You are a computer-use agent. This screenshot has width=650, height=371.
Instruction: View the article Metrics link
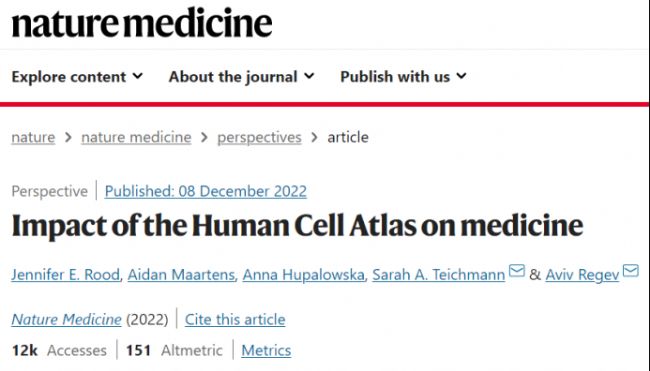[266, 350]
